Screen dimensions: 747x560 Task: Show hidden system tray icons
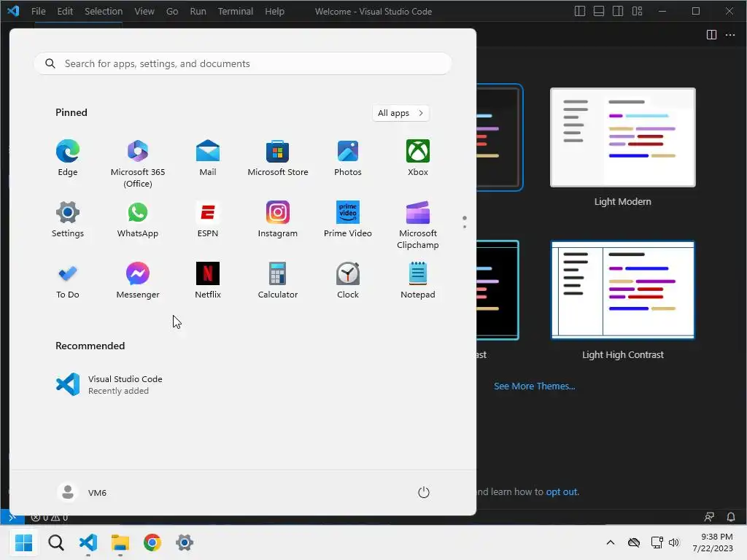pyautogui.click(x=611, y=542)
